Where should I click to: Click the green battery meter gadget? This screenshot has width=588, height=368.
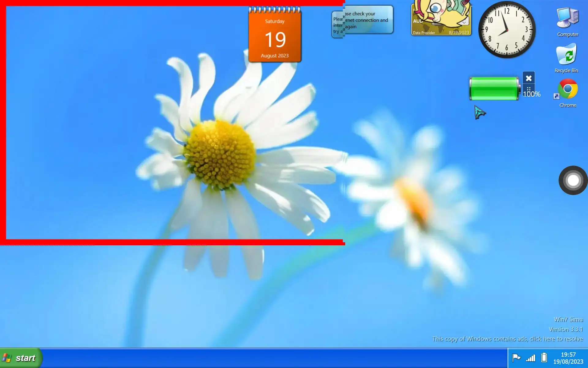(494, 89)
